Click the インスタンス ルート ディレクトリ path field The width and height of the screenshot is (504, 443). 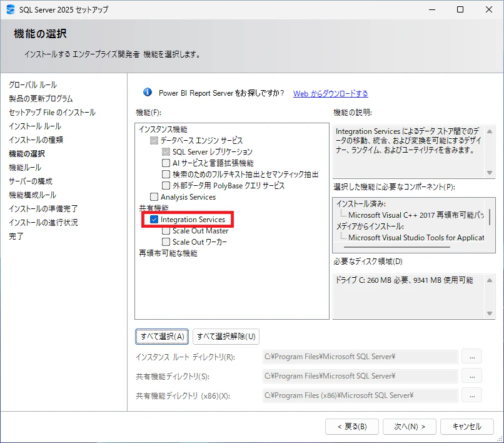click(360, 357)
